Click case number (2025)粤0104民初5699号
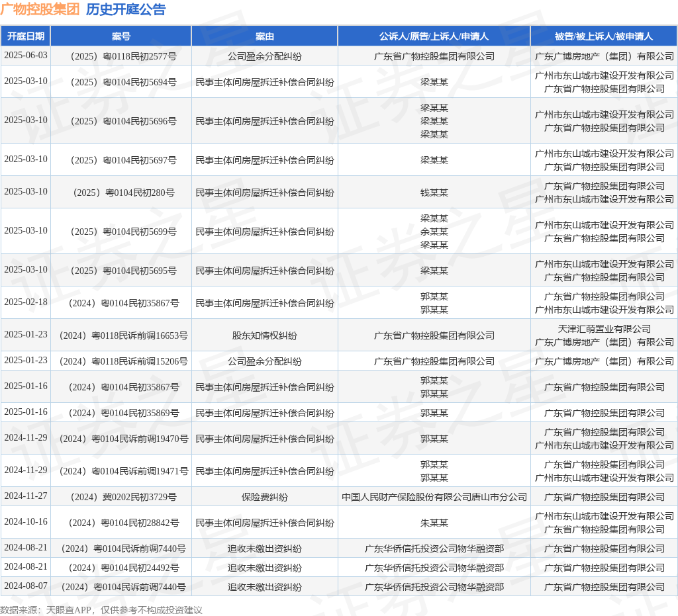The width and height of the screenshot is (678, 616). pos(124,232)
